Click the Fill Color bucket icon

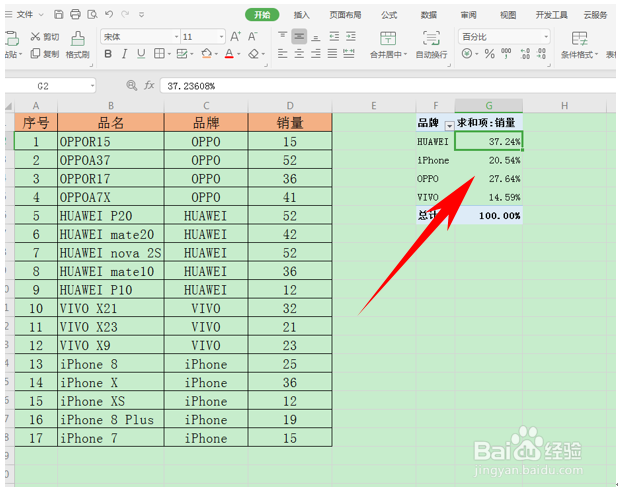pyautogui.click(x=206, y=54)
